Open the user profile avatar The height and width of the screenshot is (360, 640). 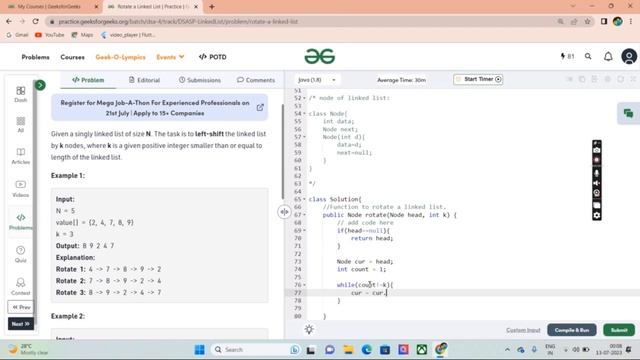[629, 56]
